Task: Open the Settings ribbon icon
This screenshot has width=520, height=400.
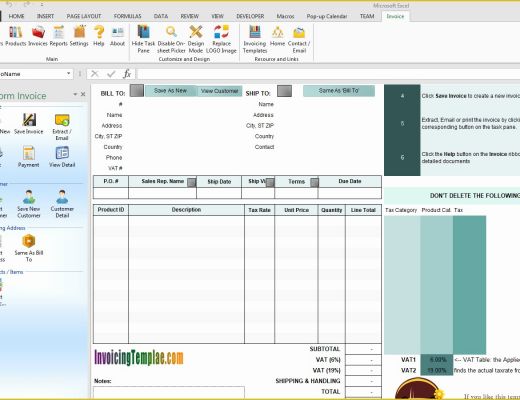Action: click(x=79, y=36)
